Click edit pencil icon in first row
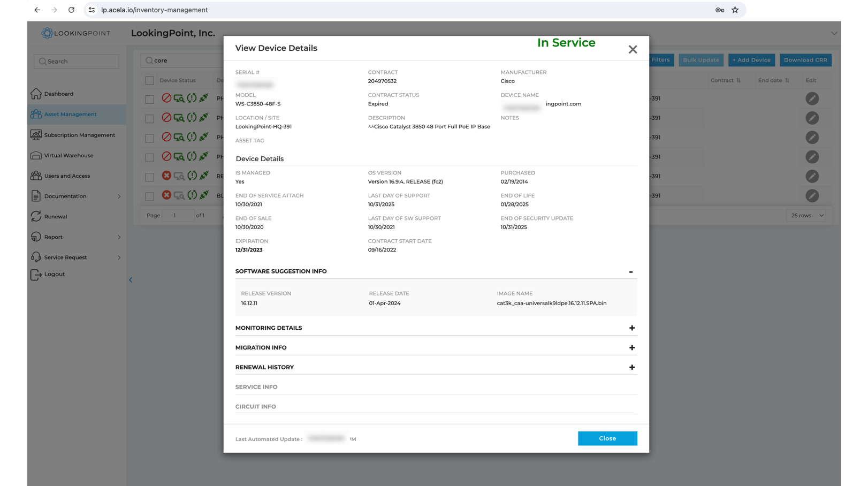868x486 pixels. (x=812, y=98)
